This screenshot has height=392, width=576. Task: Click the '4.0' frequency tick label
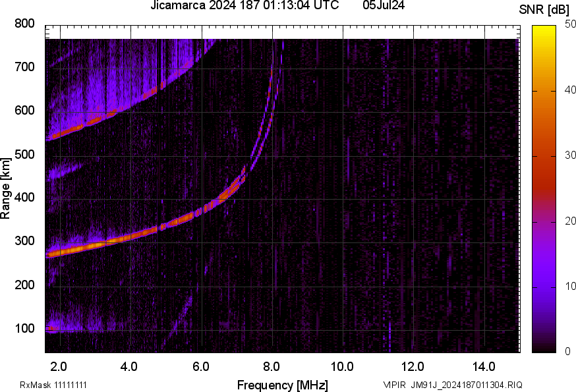129,367
